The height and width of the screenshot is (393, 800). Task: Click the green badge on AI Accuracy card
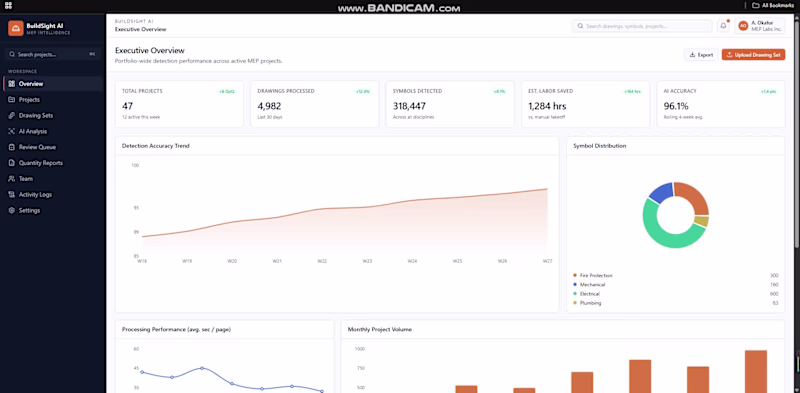(769, 91)
